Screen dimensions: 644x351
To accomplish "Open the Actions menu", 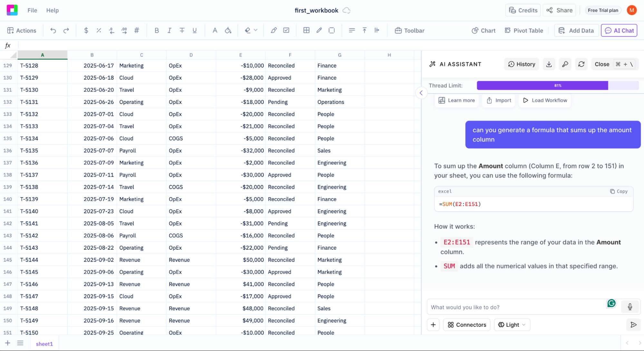I will pyautogui.click(x=22, y=31).
